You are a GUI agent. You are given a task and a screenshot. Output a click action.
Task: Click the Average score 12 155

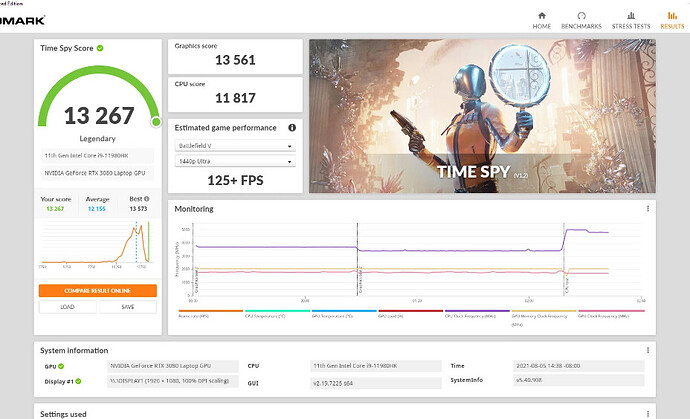pos(97,209)
